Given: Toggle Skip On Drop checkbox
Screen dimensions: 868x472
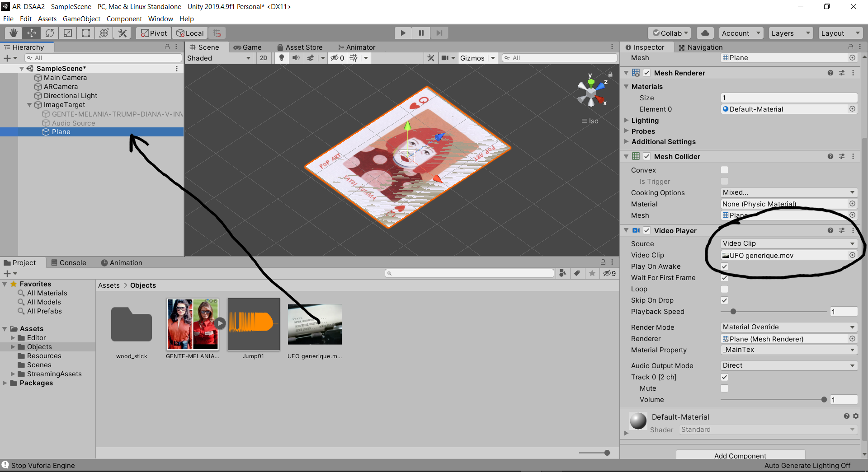Looking at the screenshot, I should (725, 300).
